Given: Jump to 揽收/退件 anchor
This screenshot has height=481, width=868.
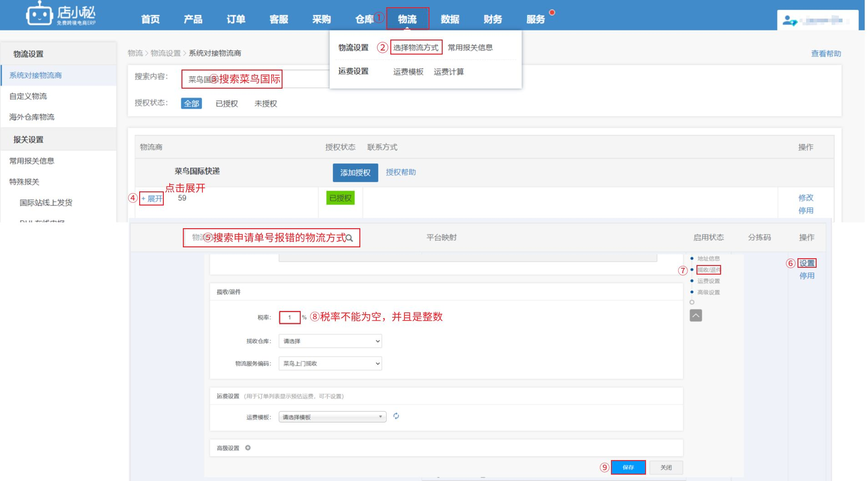Looking at the screenshot, I should coord(708,270).
